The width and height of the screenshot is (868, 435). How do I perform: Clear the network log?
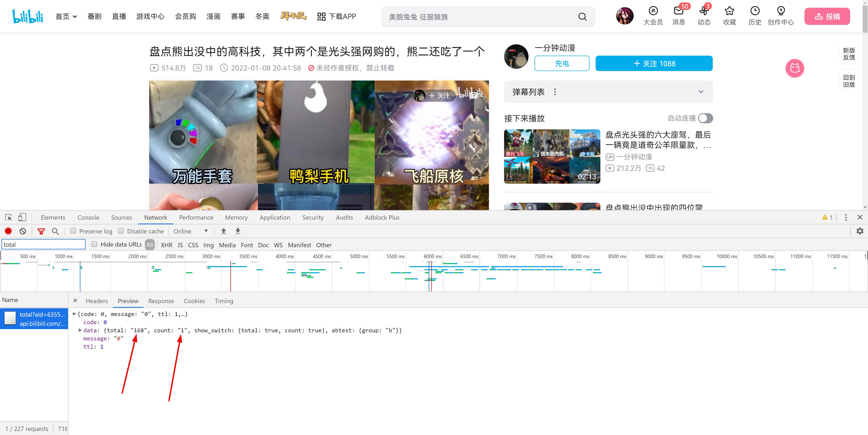(23, 231)
